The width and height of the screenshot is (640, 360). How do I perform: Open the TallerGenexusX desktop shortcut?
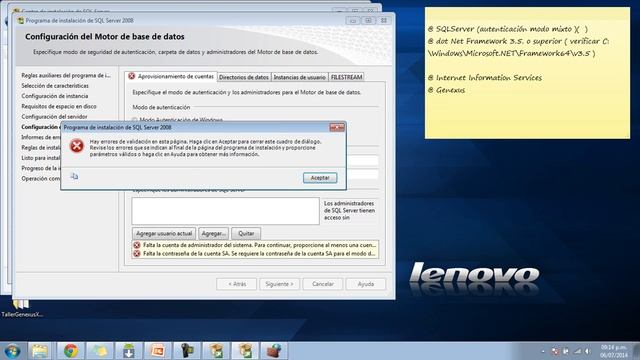(22, 307)
